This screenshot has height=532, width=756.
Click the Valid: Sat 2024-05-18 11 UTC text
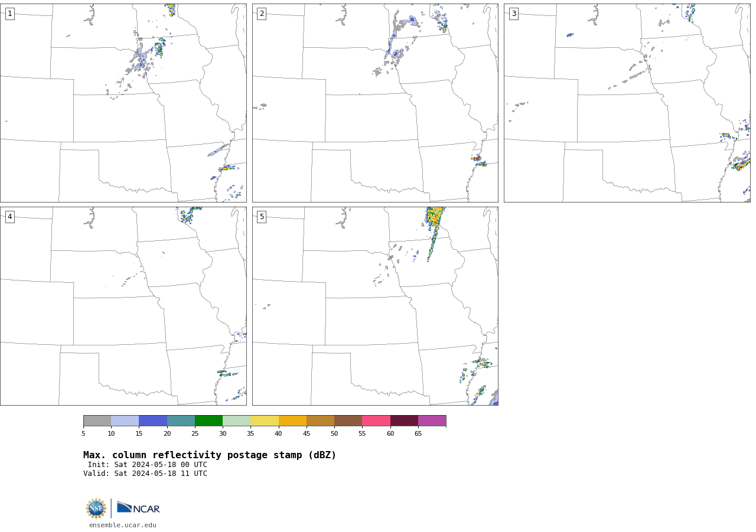tap(145, 474)
